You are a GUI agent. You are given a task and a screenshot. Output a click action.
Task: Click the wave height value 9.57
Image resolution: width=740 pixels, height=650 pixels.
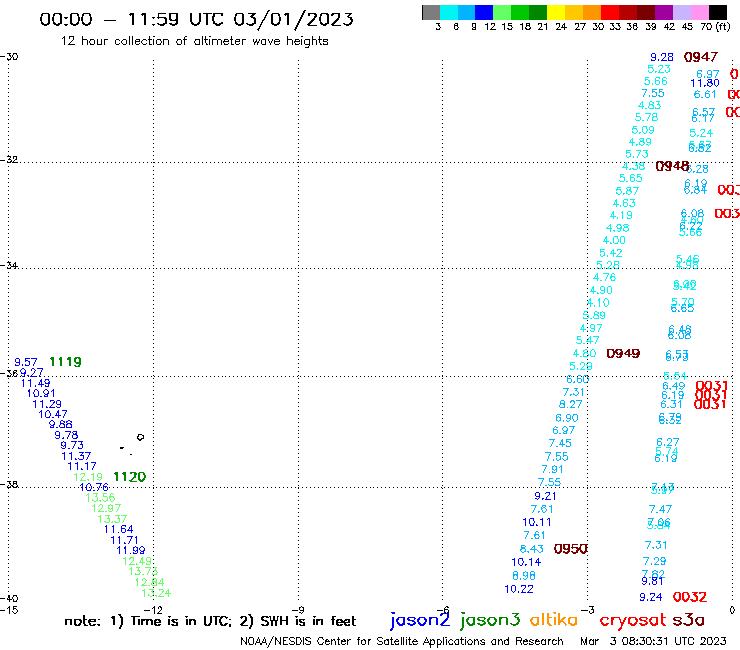click(x=25, y=362)
